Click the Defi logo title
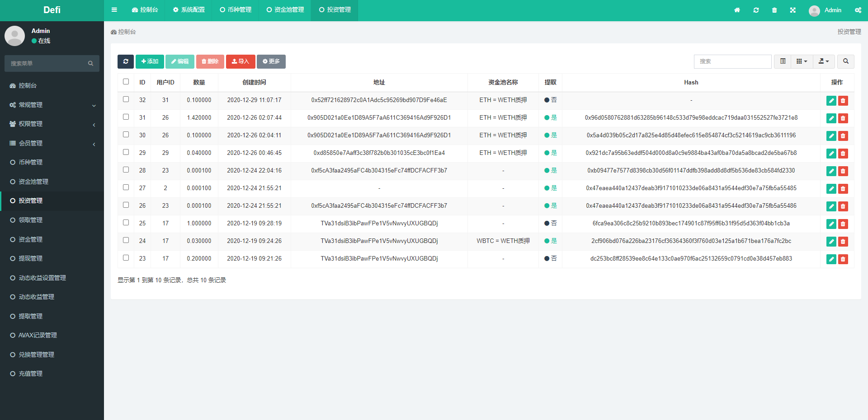The image size is (868, 420). click(52, 10)
